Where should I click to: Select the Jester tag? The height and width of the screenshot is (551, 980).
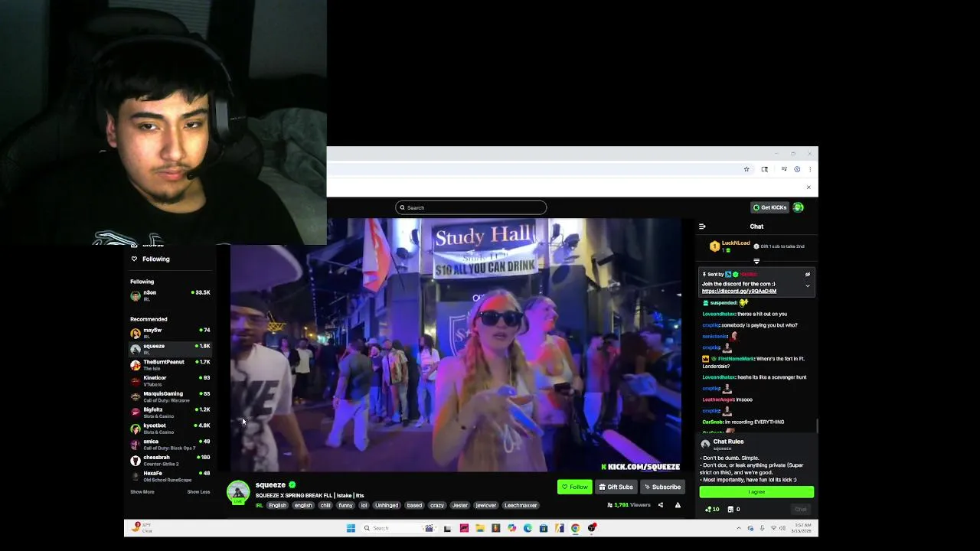coord(460,505)
